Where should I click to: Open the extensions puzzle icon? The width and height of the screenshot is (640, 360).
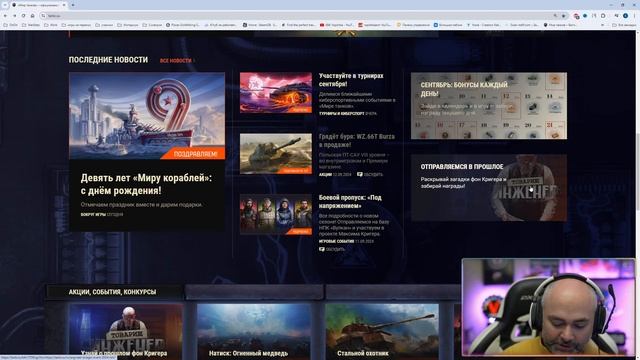point(603,16)
